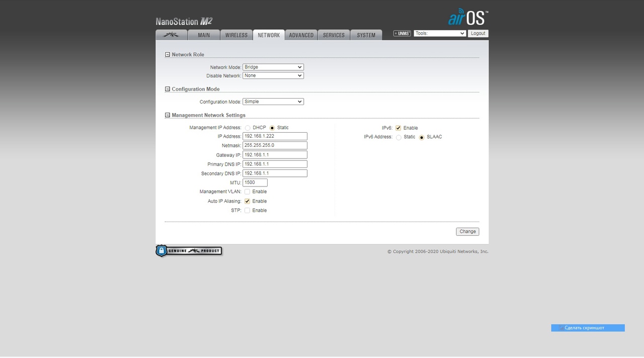Viewport: 644px width, 358px height.
Task: Select Static for IPv6 Address
Action: pos(398,137)
